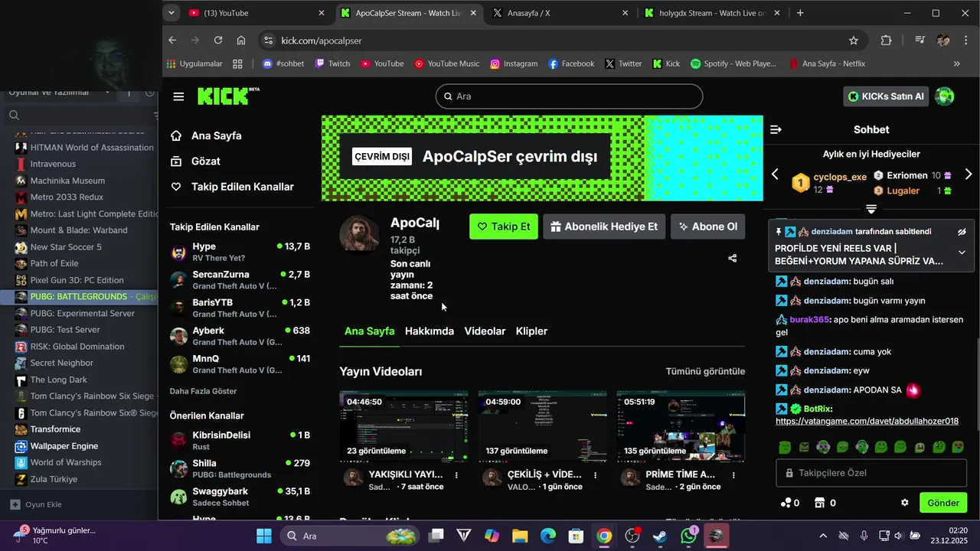The height and width of the screenshot is (551, 980).
Task: Open Chrome extensions puzzle icon
Action: coord(886,41)
